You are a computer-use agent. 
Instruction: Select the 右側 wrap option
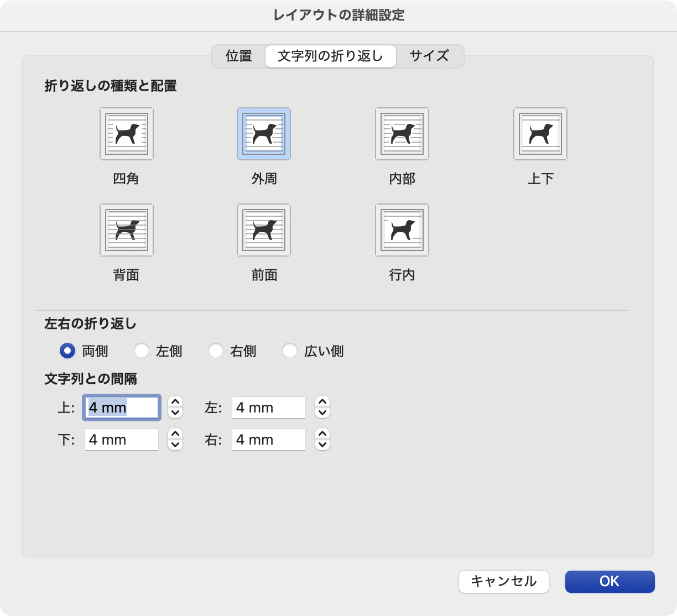(216, 351)
